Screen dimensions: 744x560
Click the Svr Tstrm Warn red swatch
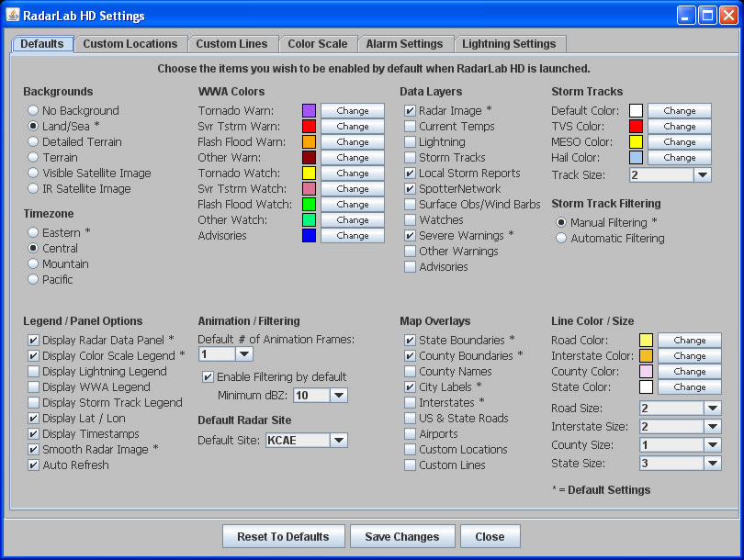click(309, 126)
